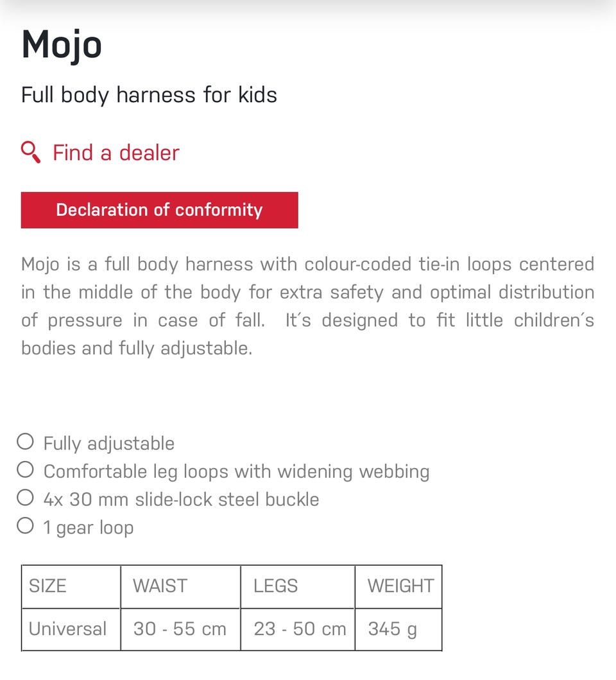Click the magnifier icon beside Find a dealer
Screen dimensions: 616x680
tap(31, 152)
